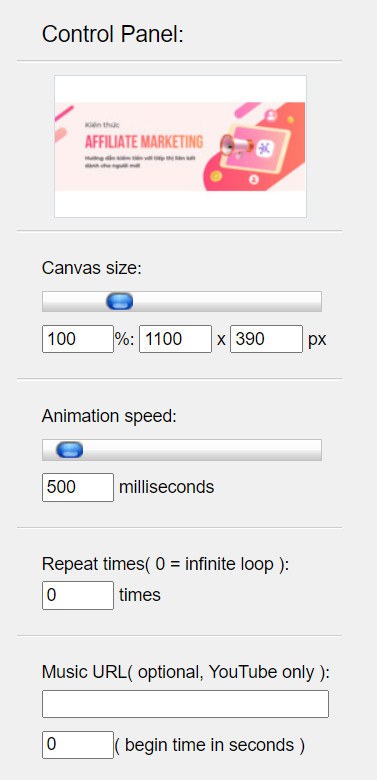Screen dimensions: 377x780
Task: Focus the Music URL text field
Action: (x=186, y=704)
